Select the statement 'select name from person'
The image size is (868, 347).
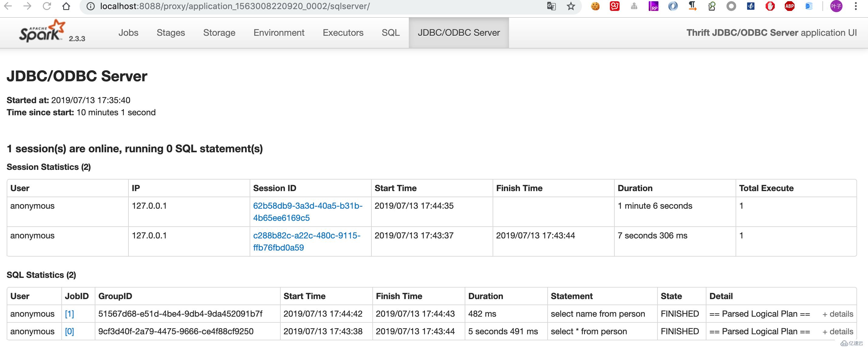pyautogui.click(x=598, y=314)
